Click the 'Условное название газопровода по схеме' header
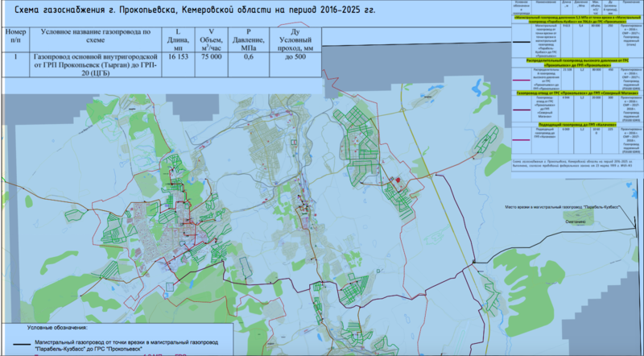Viewport: 644px width, 356px height. tap(96, 39)
